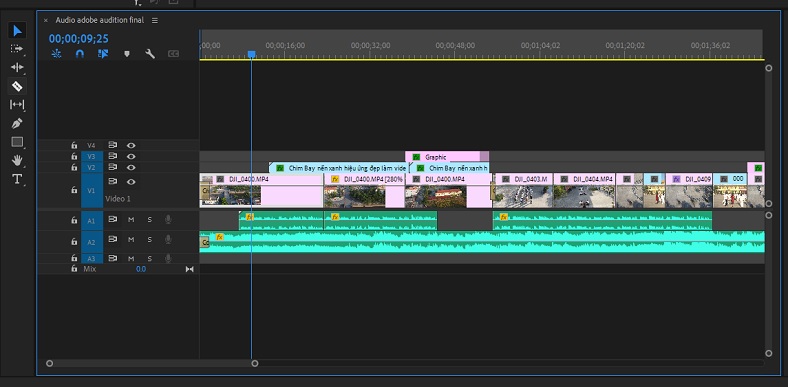
Task: Mute audio track A1
Action: click(x=131, y=220)
